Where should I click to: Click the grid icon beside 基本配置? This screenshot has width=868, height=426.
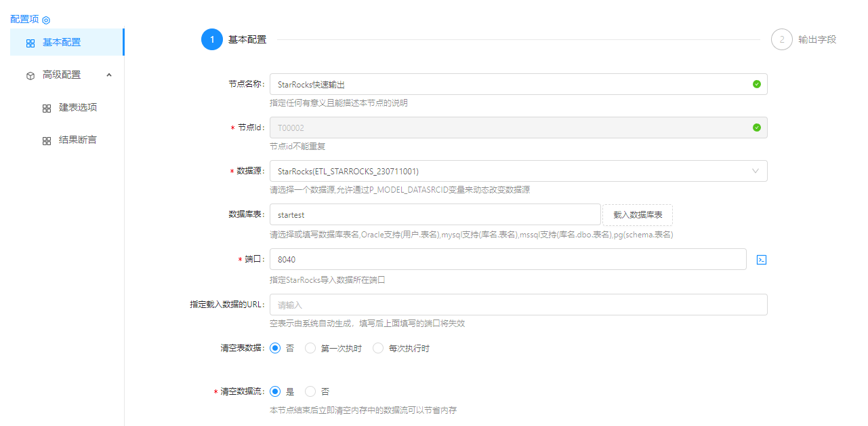tap(30, 43)
